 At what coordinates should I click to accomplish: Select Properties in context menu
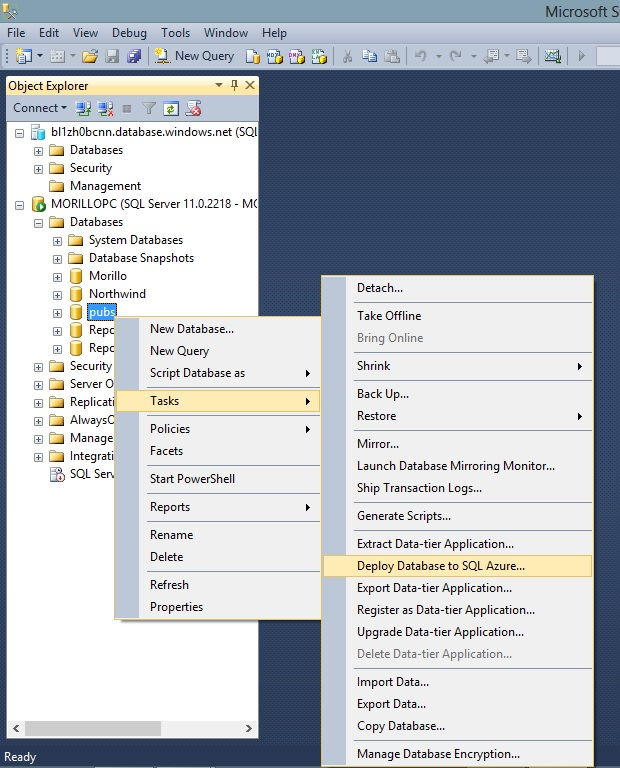[218, 606]
